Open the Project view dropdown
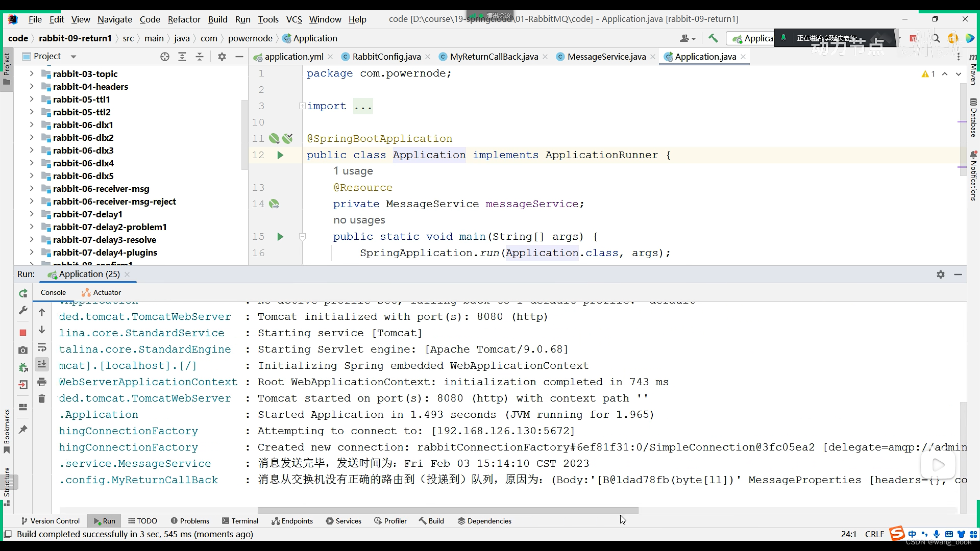980x551 pixels. click(x=73, y=57)
